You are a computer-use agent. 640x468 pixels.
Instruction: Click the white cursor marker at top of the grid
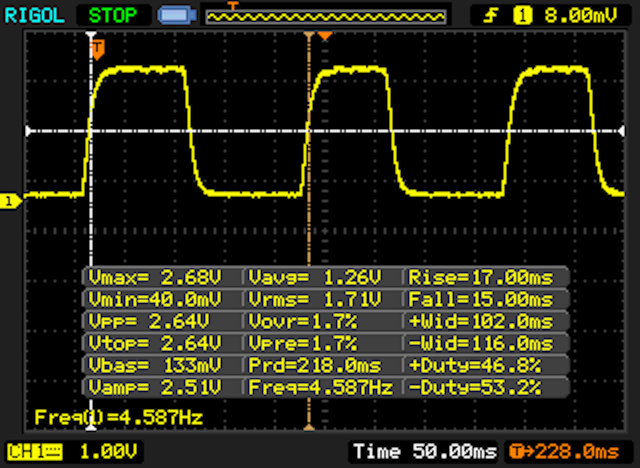91,35
